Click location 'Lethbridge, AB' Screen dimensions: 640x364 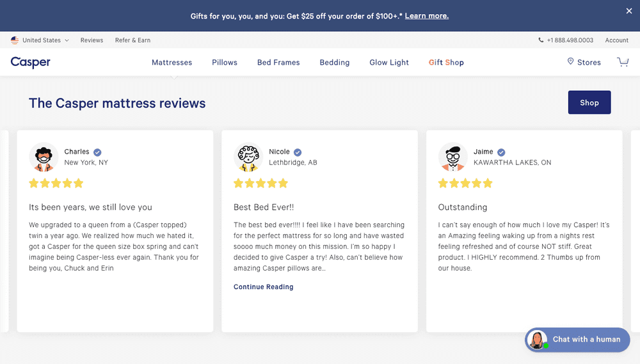coord(292,162)
